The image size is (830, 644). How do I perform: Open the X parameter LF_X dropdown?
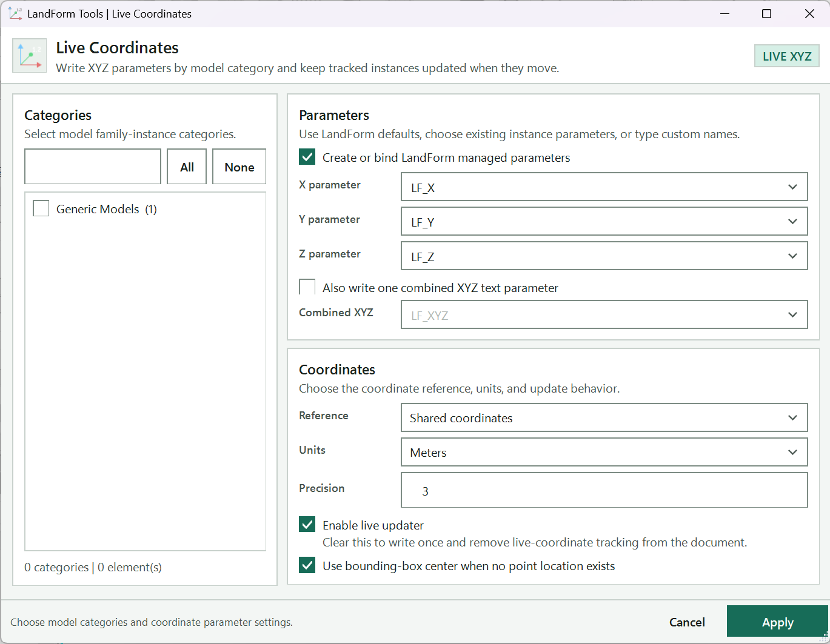(604, 187)
